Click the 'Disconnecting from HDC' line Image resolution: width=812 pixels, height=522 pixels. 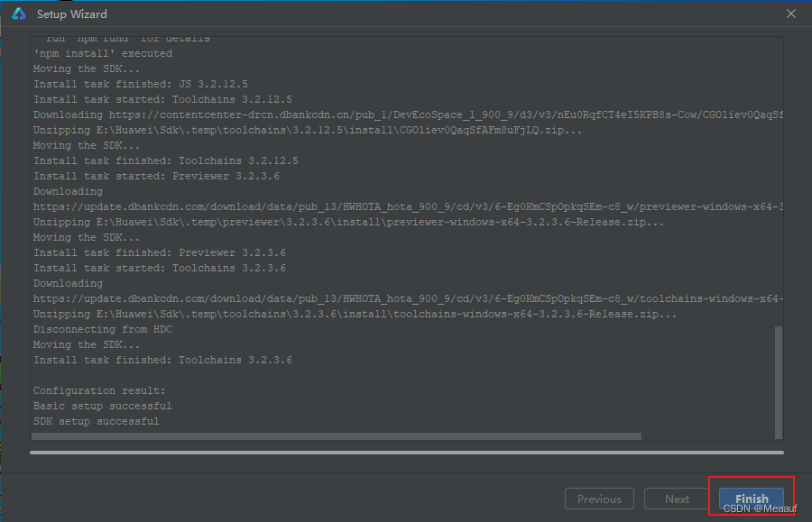click(103, 330)
